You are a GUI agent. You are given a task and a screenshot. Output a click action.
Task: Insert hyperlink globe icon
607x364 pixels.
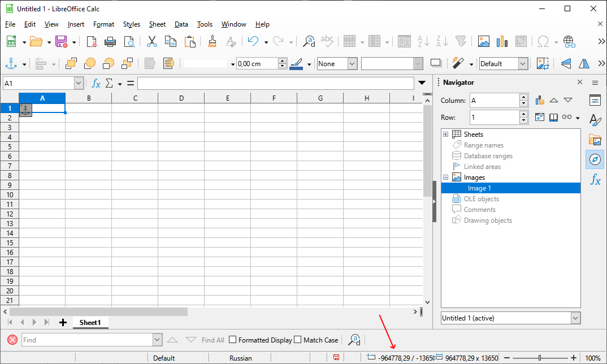(569, 41)
